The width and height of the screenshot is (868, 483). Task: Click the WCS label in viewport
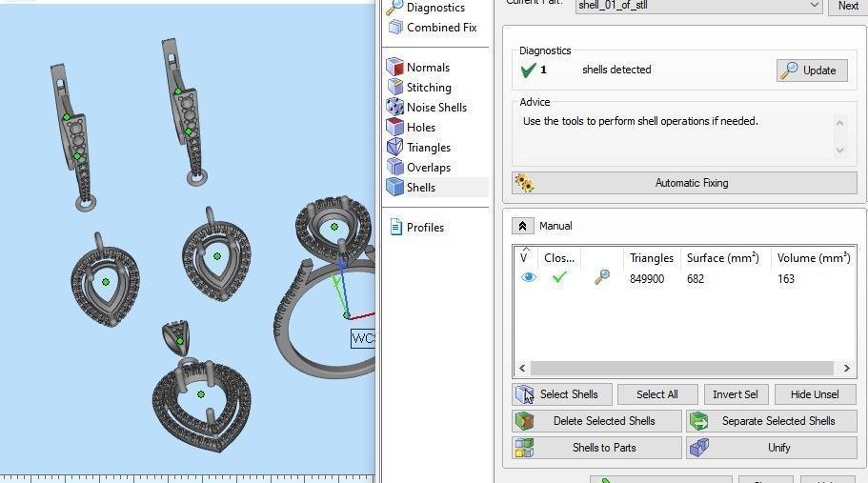pyautogui.click(x=363, y=338)
